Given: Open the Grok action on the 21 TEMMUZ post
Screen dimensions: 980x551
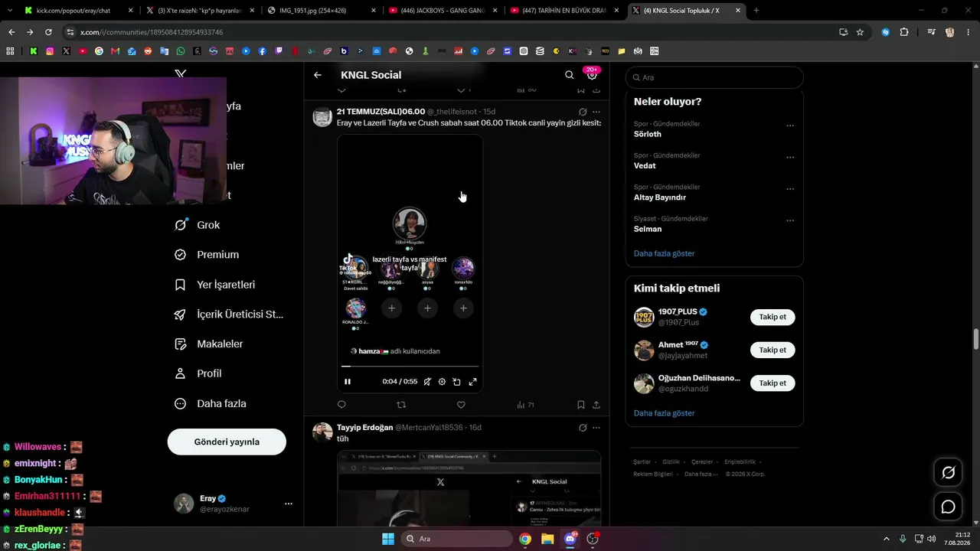Looking at the screenshot, I should click(583, 112).
